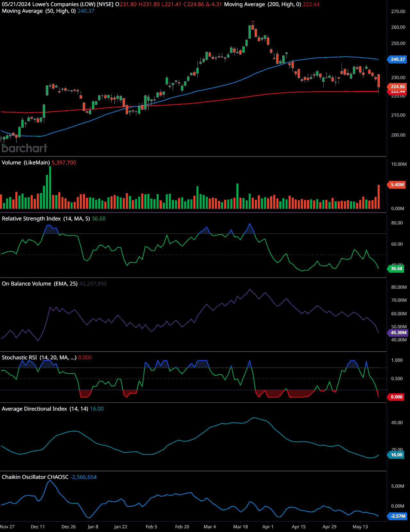Click the Mar 4 date on the time axis
Screen dimensions: 410x532
click(x=210, y=527)
